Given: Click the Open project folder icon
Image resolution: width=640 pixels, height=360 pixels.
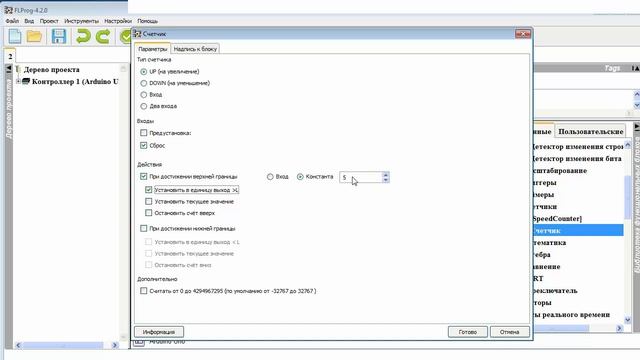Looking at the screenshot, I should [x=35, y=36].
